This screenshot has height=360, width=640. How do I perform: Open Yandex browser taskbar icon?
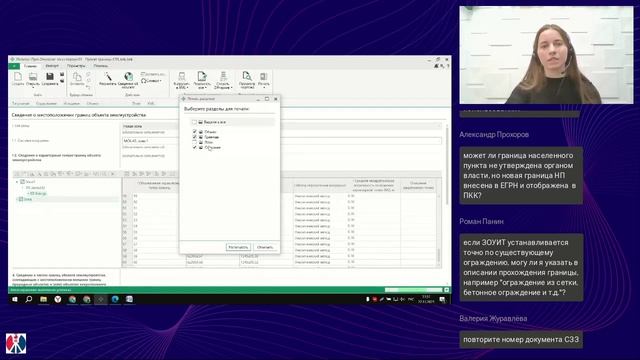[x=58, y=299]
